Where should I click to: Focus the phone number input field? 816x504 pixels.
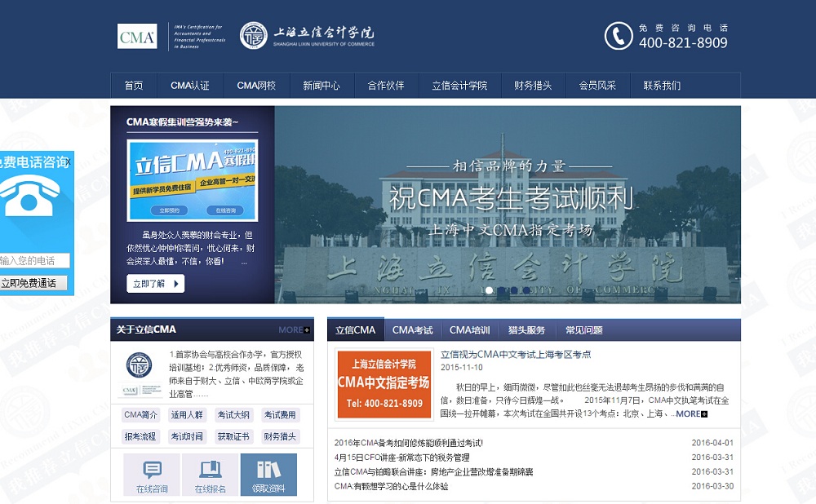click(x=33, y=261)
